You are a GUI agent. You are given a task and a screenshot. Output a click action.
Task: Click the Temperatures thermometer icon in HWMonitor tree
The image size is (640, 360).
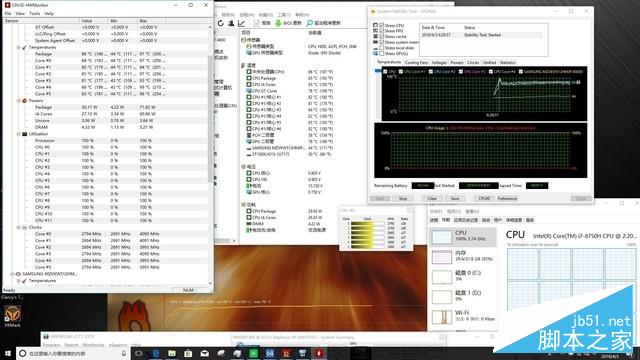pyautogui.click(x=24, y=47)
